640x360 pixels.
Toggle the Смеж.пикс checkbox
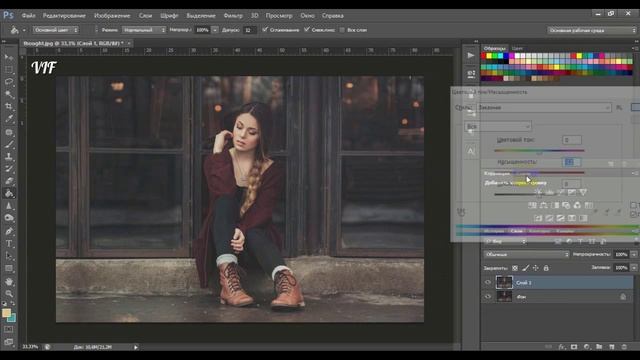307,30
